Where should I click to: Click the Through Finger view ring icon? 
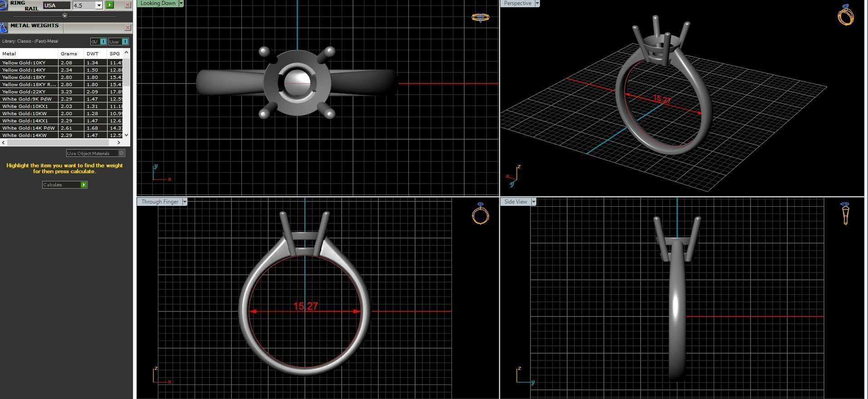(481, 213)
